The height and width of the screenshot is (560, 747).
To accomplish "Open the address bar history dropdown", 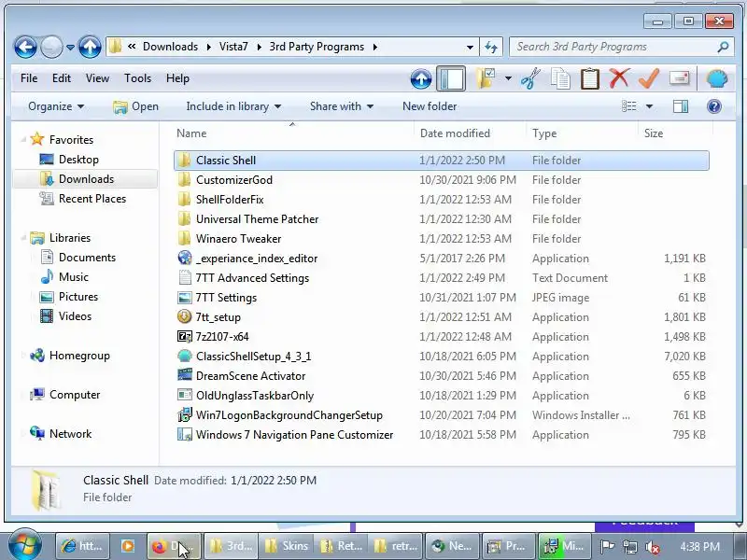I will (470, 47).
